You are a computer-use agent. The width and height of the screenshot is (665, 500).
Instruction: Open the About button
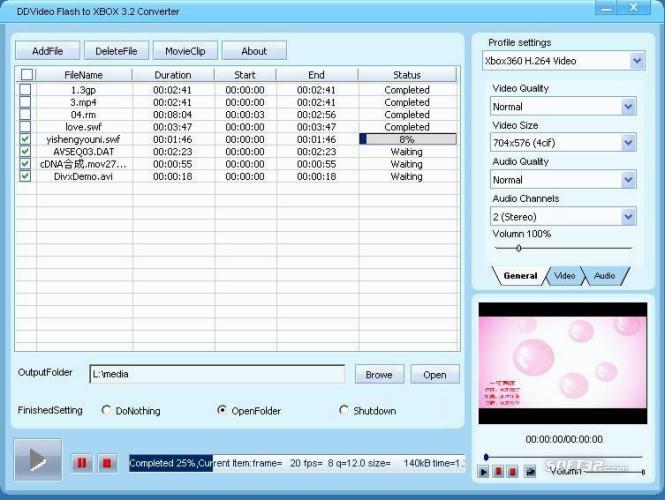(254, 51)
